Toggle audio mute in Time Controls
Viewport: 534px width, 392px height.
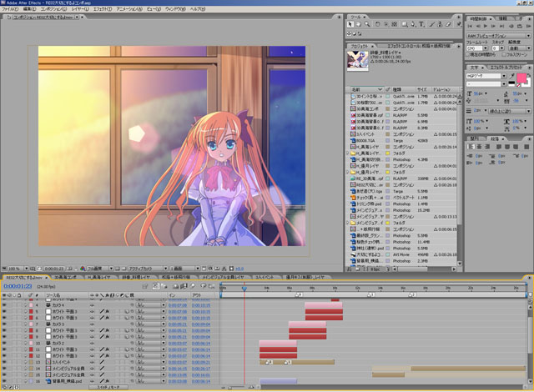511,26
